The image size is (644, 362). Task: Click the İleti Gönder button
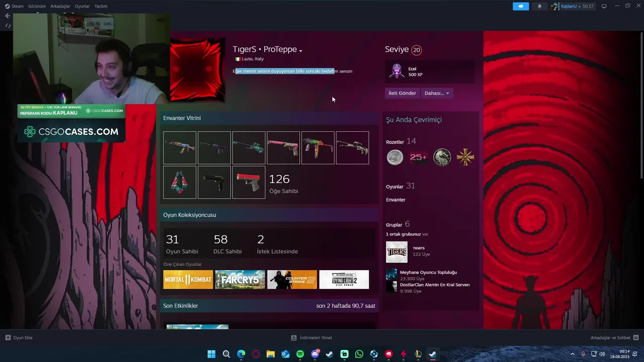point(402,93)
